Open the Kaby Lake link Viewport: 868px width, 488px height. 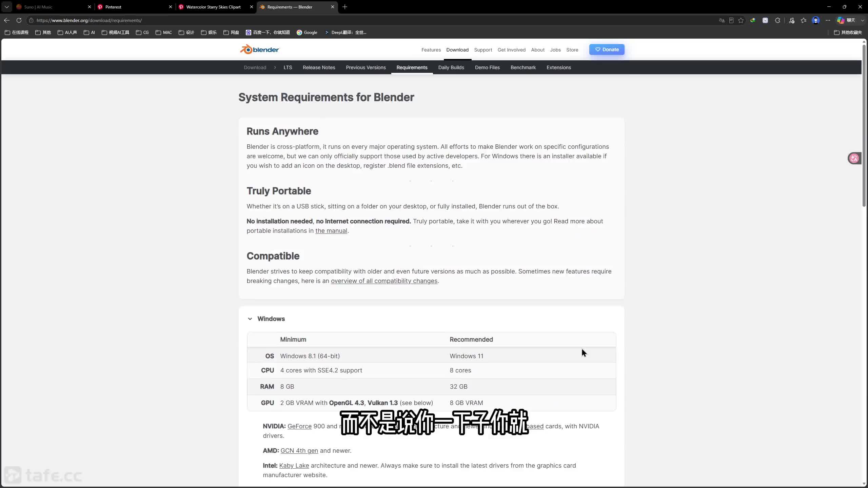[294, 466]
